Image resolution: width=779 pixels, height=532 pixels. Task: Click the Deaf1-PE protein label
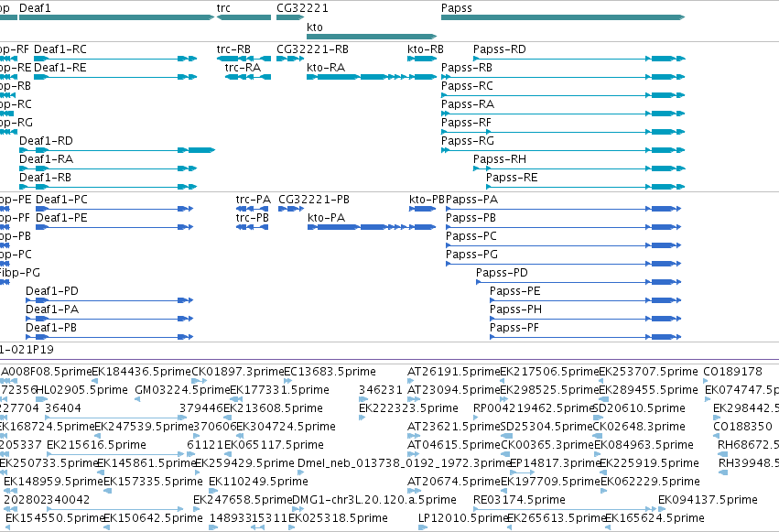pyautogui.click(x=61, y=218)
